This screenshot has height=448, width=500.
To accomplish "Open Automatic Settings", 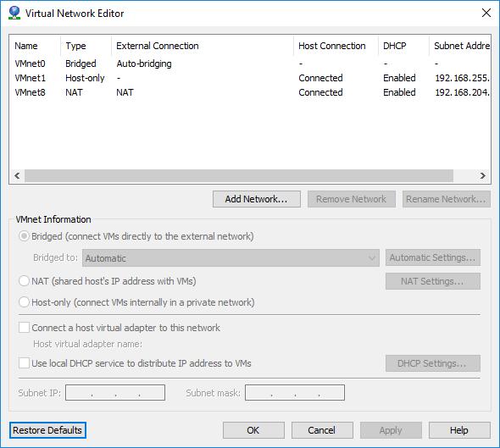I will 433,257.
